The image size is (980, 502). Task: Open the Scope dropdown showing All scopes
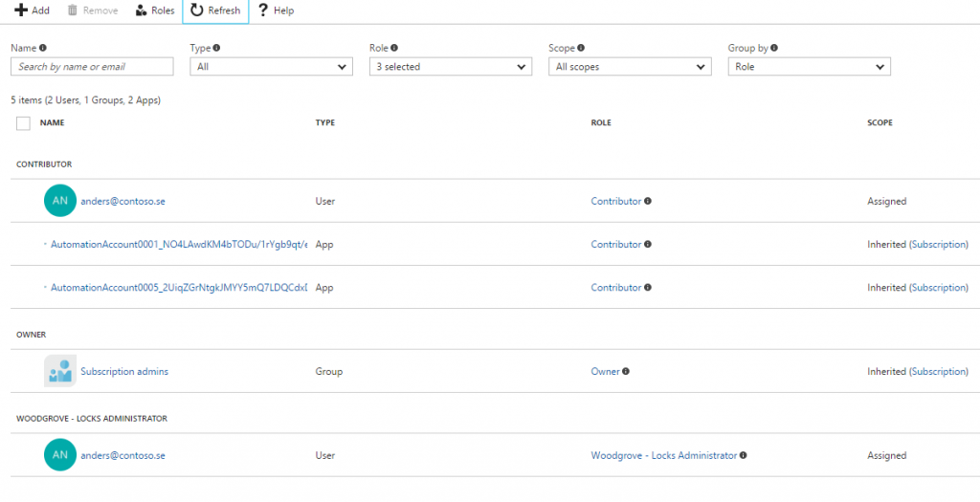pos(630,66)
